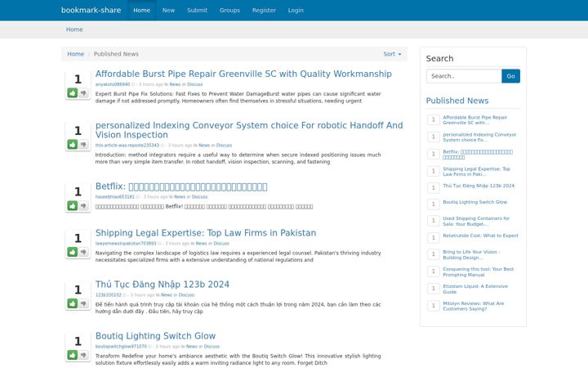Screen dimensions: 588x368
Task: Downvote the Burst Pipe Repair Greenville post
Action: pyautogui.click(x=83, y=92)
